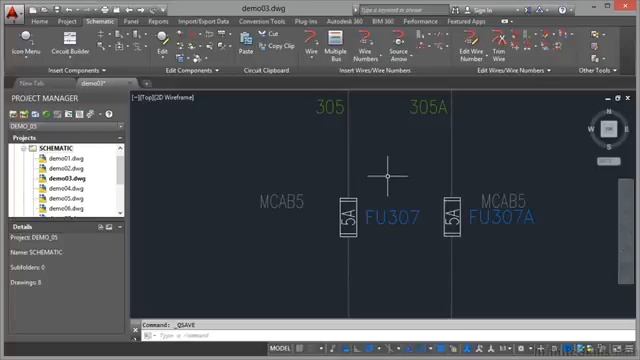Open the Conversion Tools tab
This screenshot has width=640, height=360.
tap(262, 21)
